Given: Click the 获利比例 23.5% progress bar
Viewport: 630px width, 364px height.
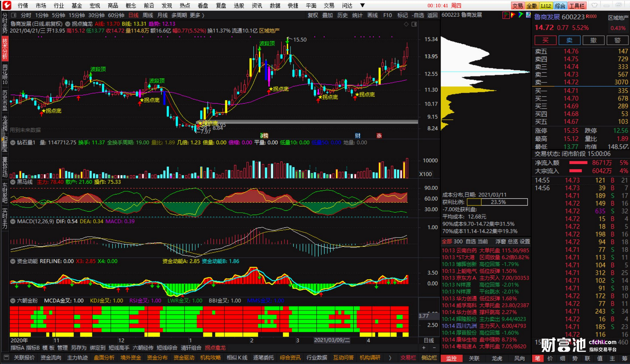Looking at the screenshot, I should point(497,202).
